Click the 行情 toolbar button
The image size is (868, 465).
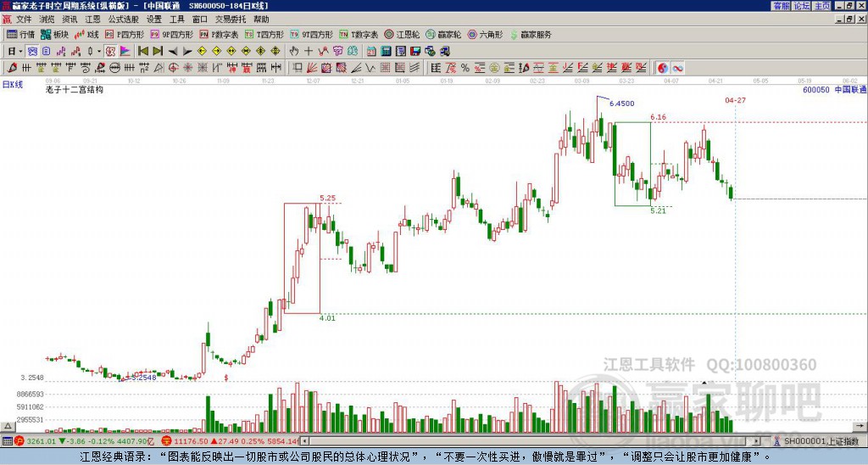20,34
